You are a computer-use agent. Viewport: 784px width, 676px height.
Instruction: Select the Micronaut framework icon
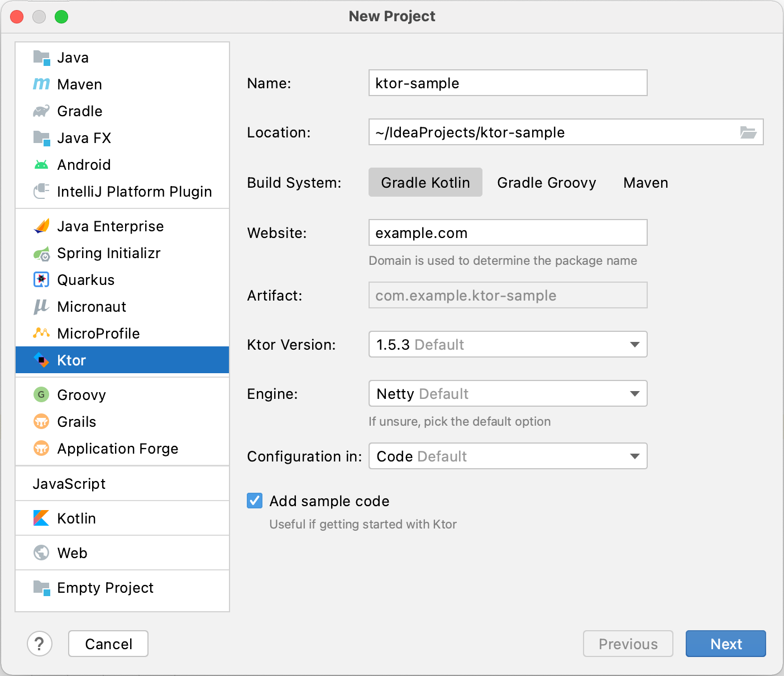click(41, 307)
